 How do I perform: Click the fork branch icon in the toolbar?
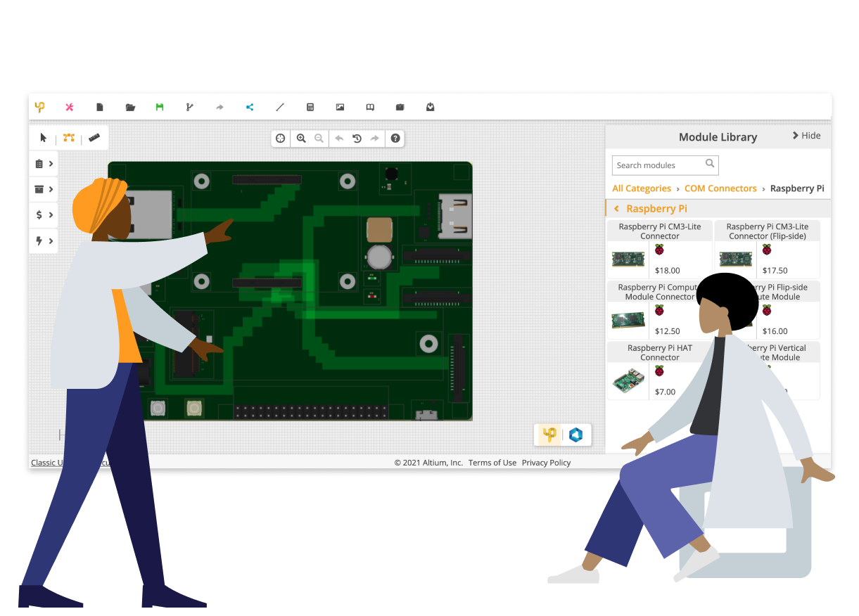point(189,107)
